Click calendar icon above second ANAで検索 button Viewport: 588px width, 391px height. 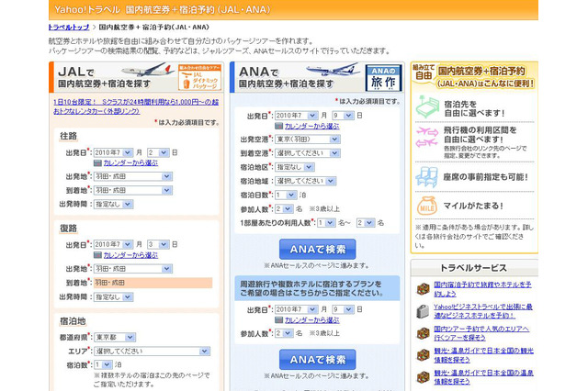pyautogui.click(x=278, y=319)
